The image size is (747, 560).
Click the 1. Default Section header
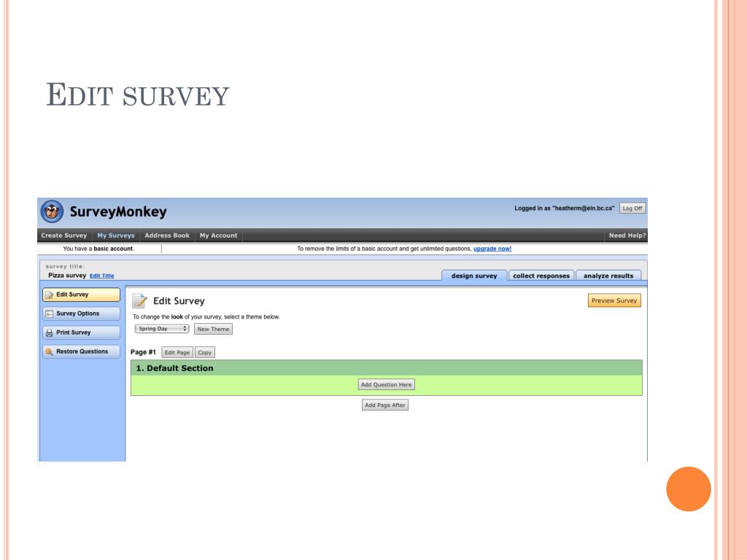point(387,368)
